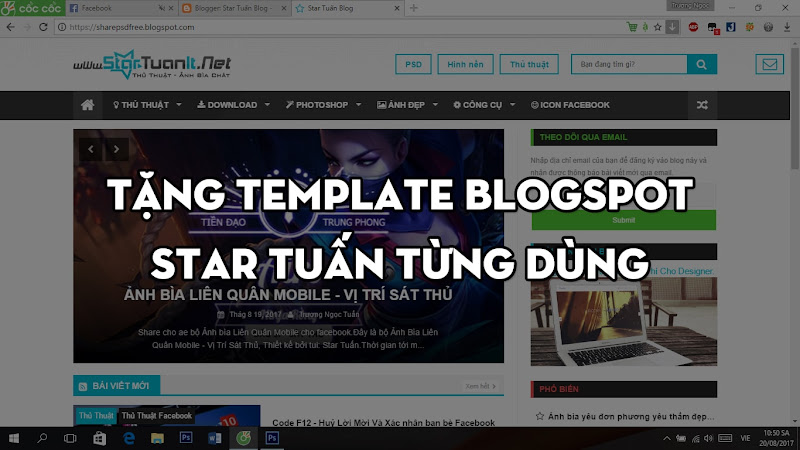Viewport: 800px width, 450px height.
Task: Show previous slide with left arrow
Action: coord(91,149)
